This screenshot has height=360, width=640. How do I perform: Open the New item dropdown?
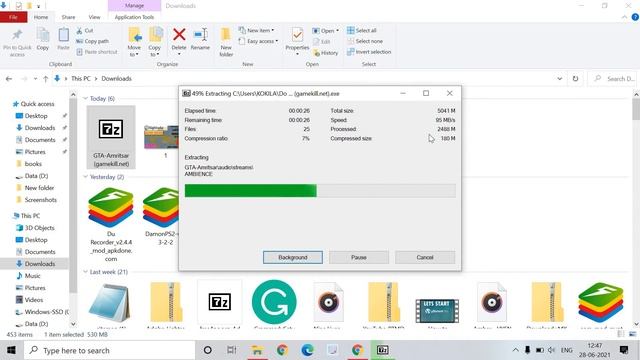(256, 31)
